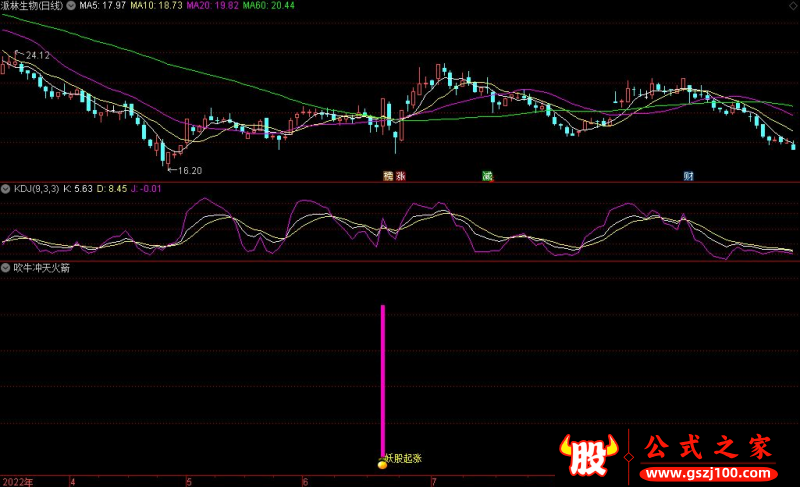Screen dimensions: 800x487
Task: Click the dropdown icon beside the stock name
Action: (70, 5)
